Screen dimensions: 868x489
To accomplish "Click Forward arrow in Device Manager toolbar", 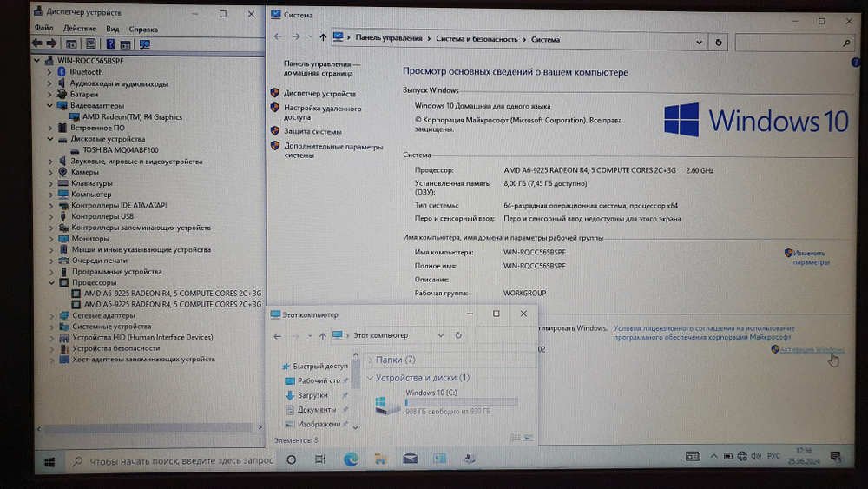I will pos(51,43).
